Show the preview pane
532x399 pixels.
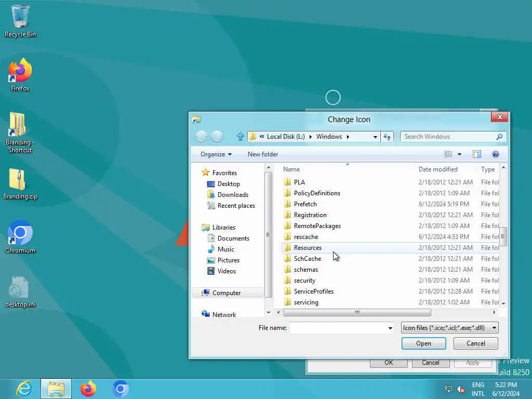[x=477, y=154]
